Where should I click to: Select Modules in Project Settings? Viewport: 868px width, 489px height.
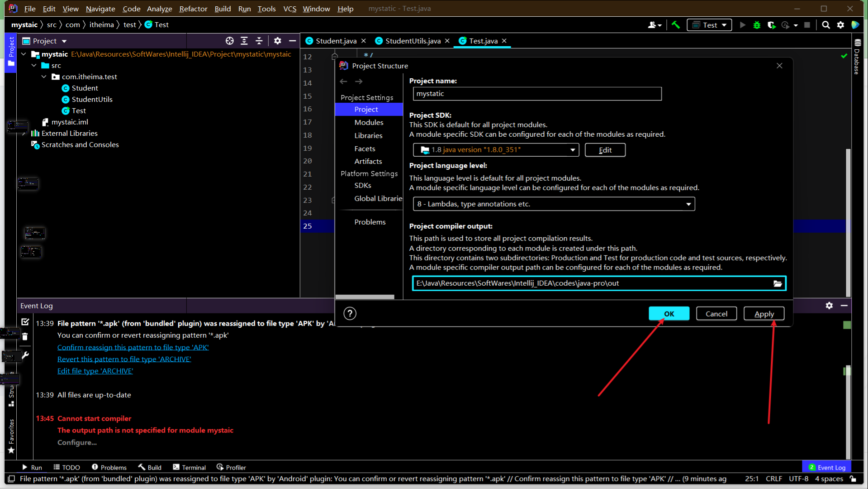point(369,122)
